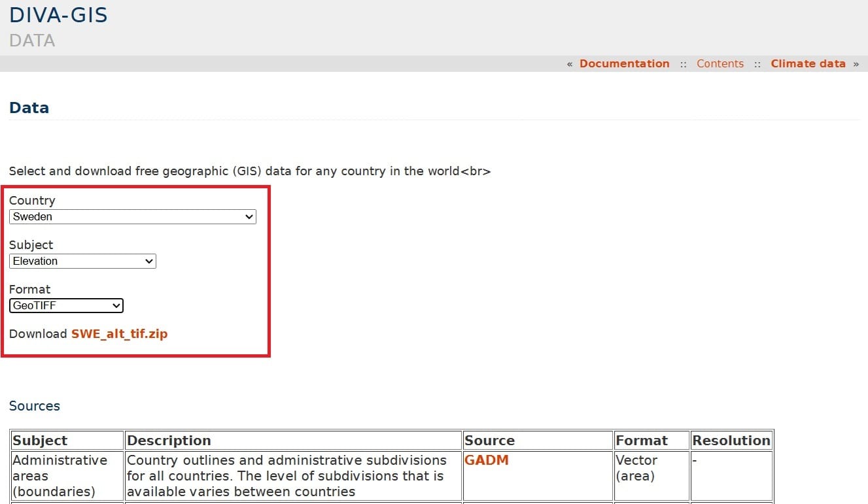868x504 pixels.
Task: Open the Country dropdown showing Sweden
Action: click(x=133, y=216)
